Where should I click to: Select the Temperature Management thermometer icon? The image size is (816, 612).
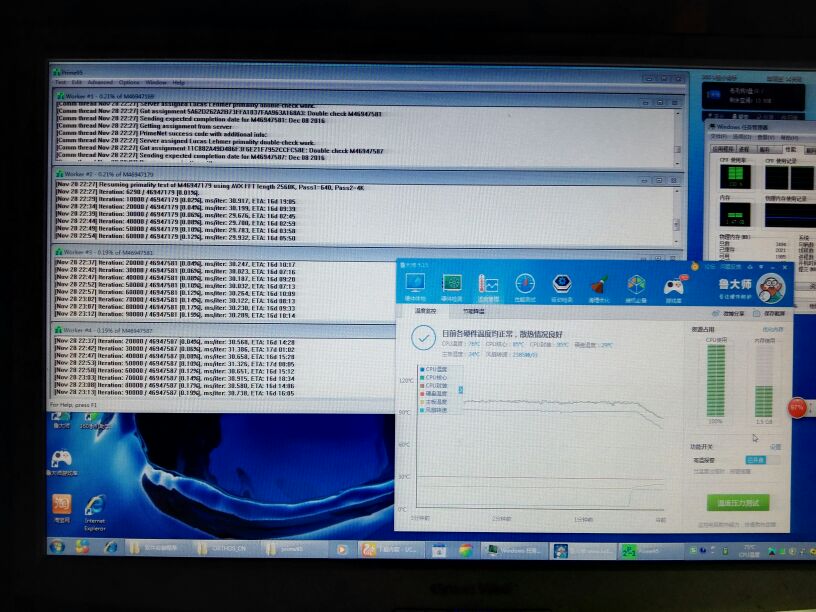pyautogui.click(x=488, y=288)
